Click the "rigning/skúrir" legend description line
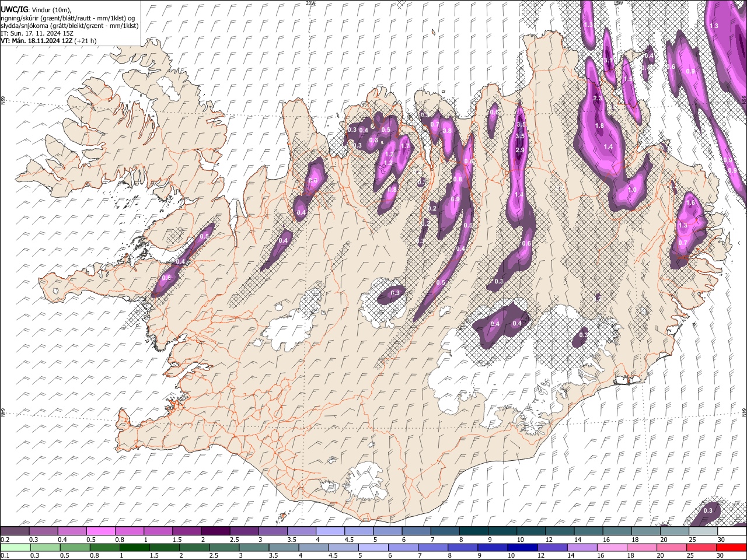This screenshot has height=560, width=747. point(68,18)
